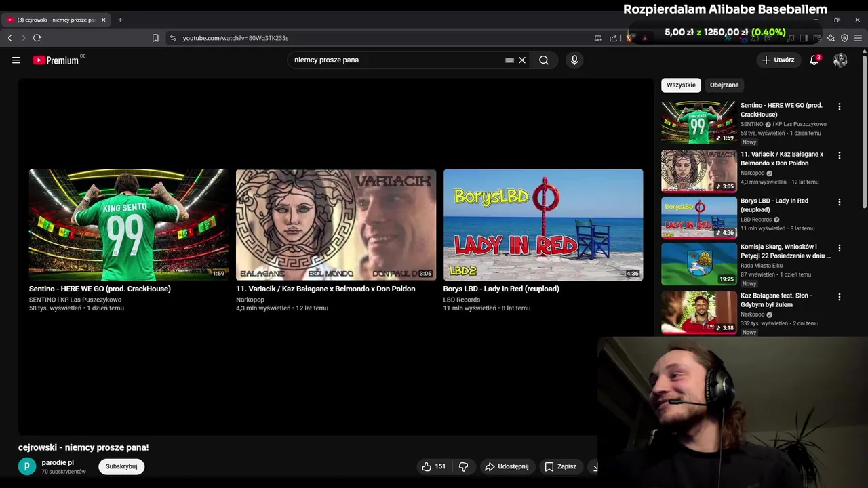868x488 pixels.
Task: Reload the page
Action: point(37,38)
